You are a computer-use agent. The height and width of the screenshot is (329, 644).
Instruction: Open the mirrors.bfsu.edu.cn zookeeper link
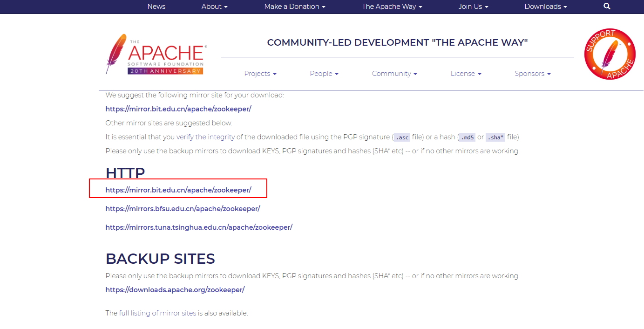183,209
